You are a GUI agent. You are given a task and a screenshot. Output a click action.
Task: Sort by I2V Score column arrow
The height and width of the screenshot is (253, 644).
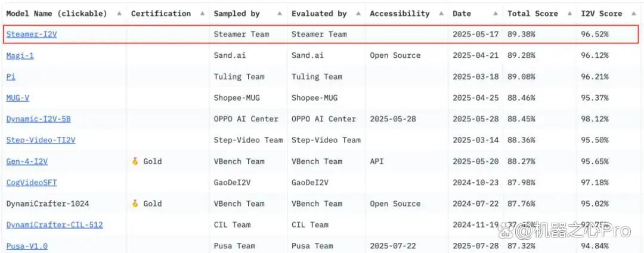[634, 14]
